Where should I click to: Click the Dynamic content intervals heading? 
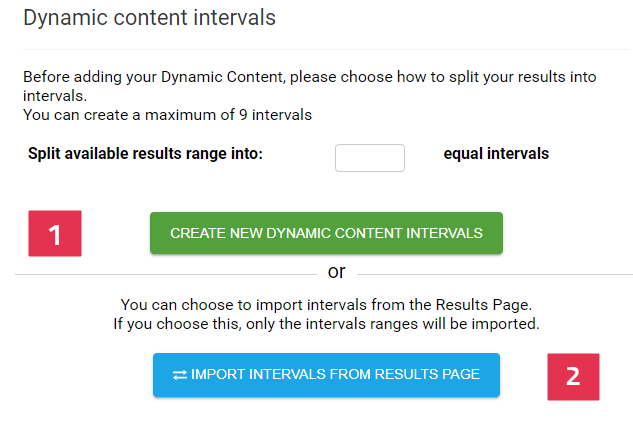(149, 18)
